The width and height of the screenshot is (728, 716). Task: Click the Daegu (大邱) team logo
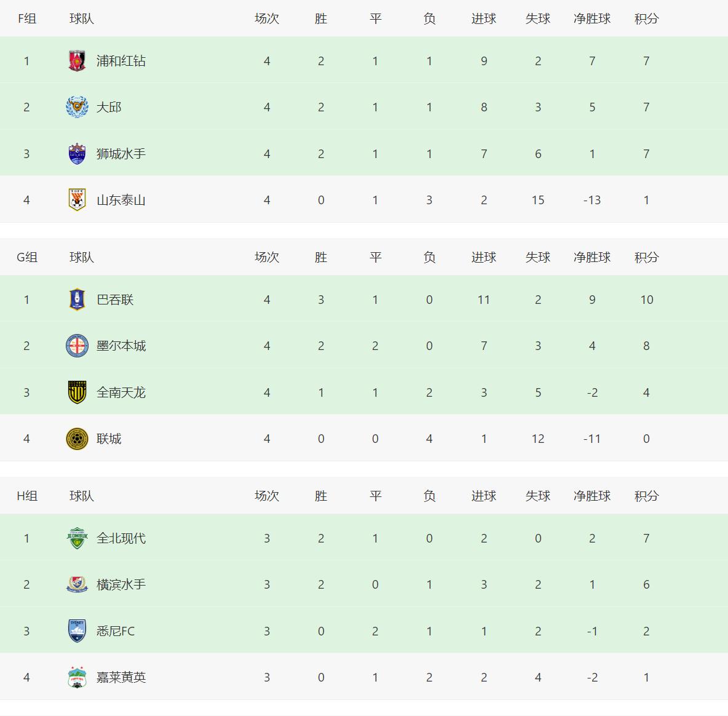tap(77, 107)
